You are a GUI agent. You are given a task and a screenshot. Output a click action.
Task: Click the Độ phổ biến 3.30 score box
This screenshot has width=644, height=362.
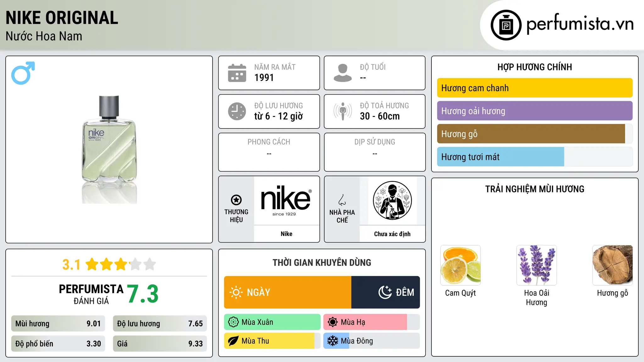click(58, 344)
